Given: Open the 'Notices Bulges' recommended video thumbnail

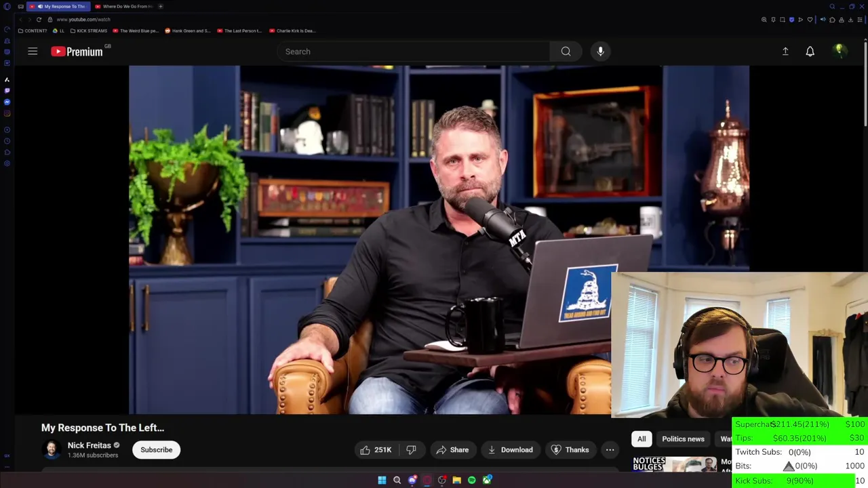Looking at the screenshot, I should [675, 464].
